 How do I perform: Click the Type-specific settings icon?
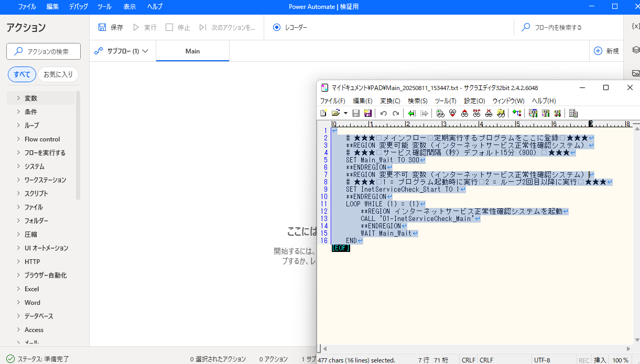point(545,113)
